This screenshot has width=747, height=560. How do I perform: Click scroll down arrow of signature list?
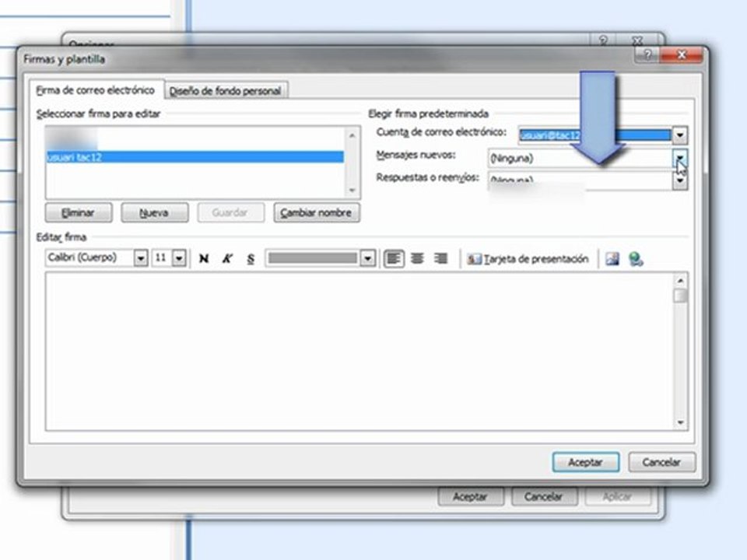click(352, 191)
